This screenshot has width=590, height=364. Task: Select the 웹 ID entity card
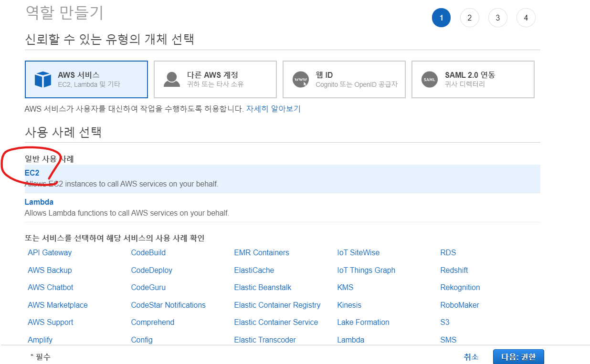click(344, 79)
